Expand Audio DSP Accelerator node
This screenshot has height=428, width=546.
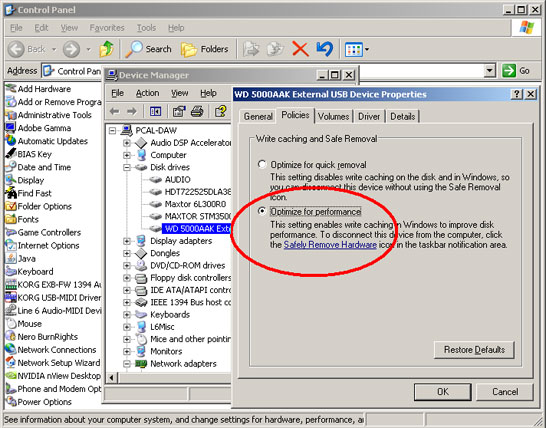pos(127,143)
